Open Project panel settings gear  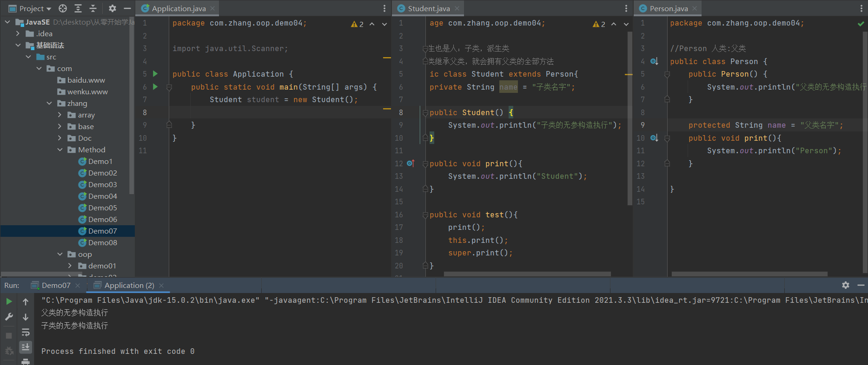coord(113,8)
